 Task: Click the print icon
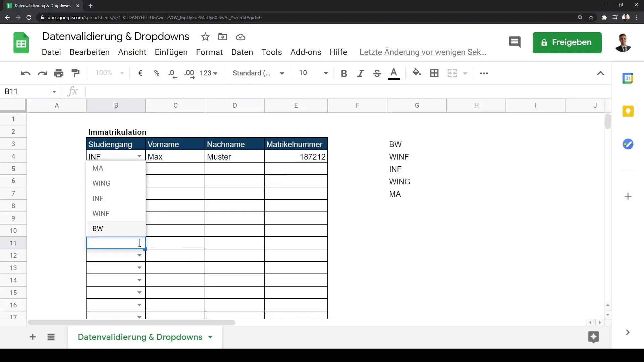coord(58,73)
